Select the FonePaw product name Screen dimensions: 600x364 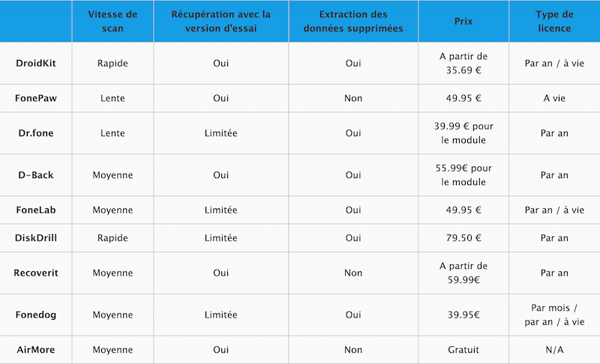(x=35, y=98)
